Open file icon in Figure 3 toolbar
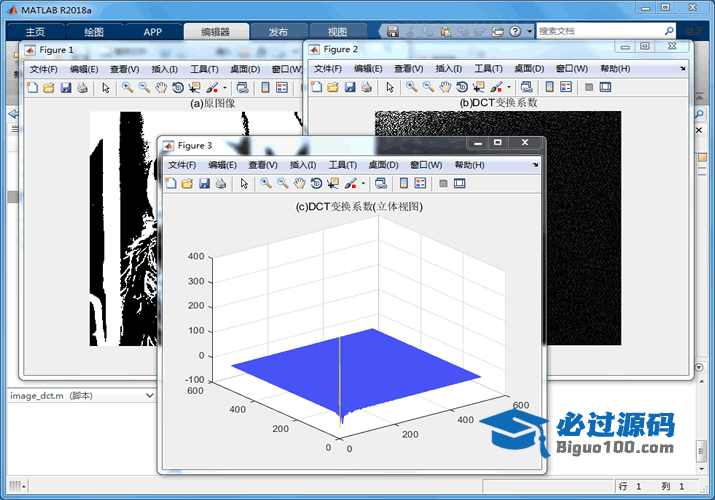 point(187,184)
